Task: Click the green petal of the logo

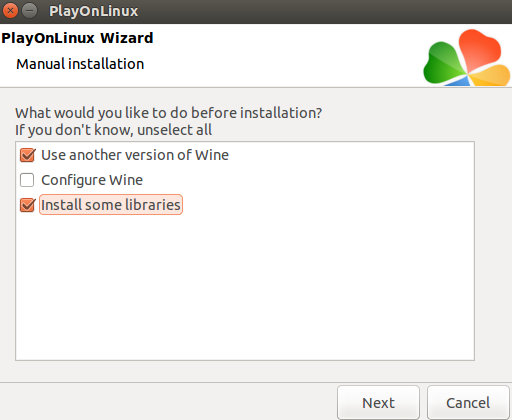Action: (443, 63)
